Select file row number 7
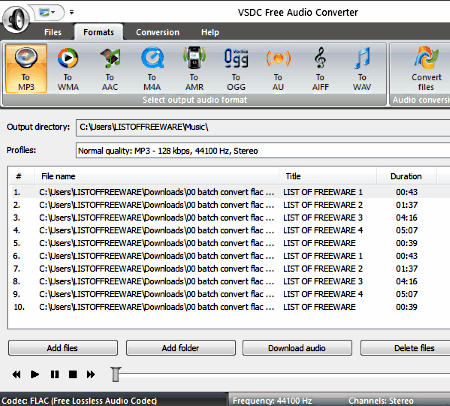Screen dimensions: 450x406 231,269
